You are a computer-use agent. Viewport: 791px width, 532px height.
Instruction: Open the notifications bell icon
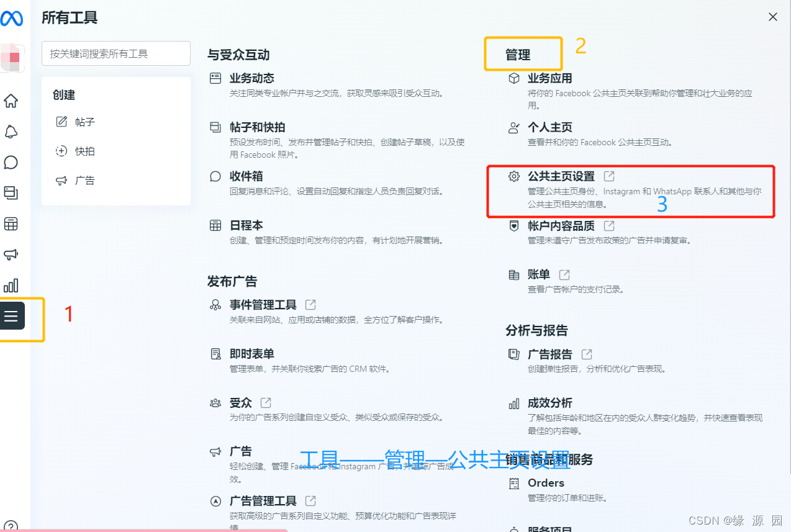click(11, 132)
